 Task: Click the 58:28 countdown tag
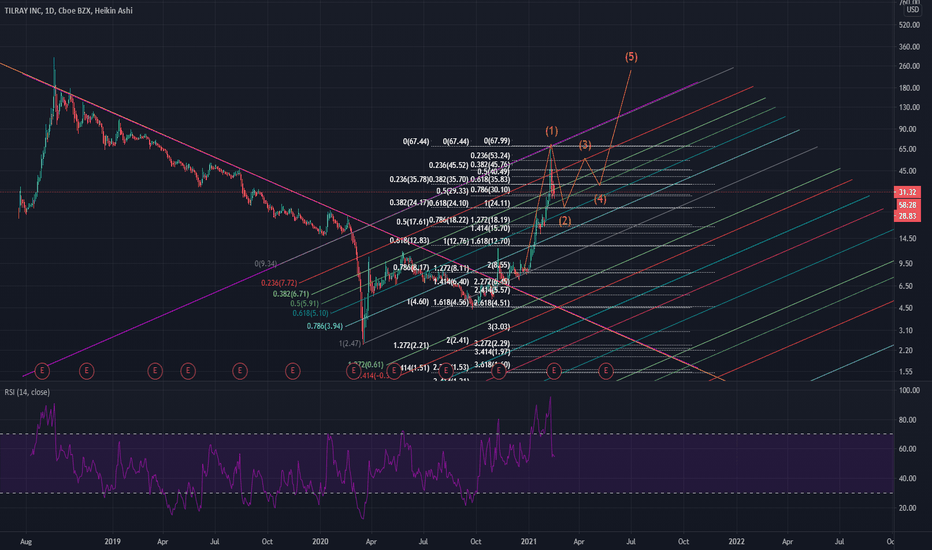[907, 205]
